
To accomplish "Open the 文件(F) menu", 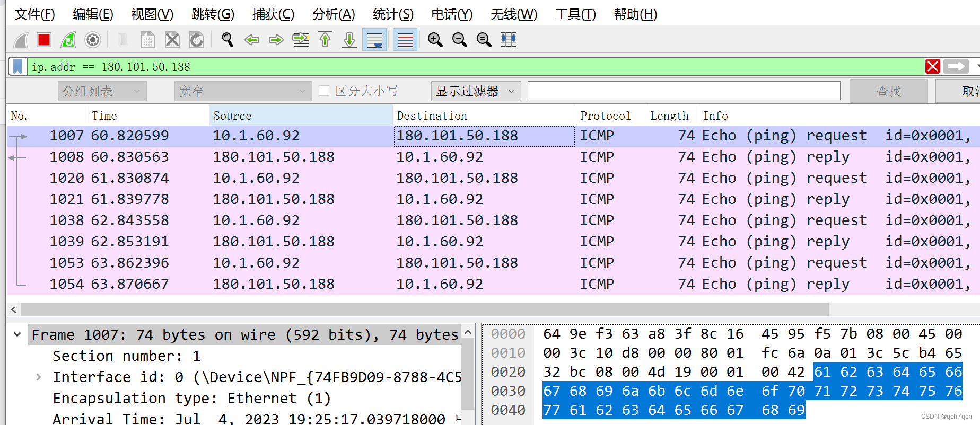I will click(x=35, y=14).
